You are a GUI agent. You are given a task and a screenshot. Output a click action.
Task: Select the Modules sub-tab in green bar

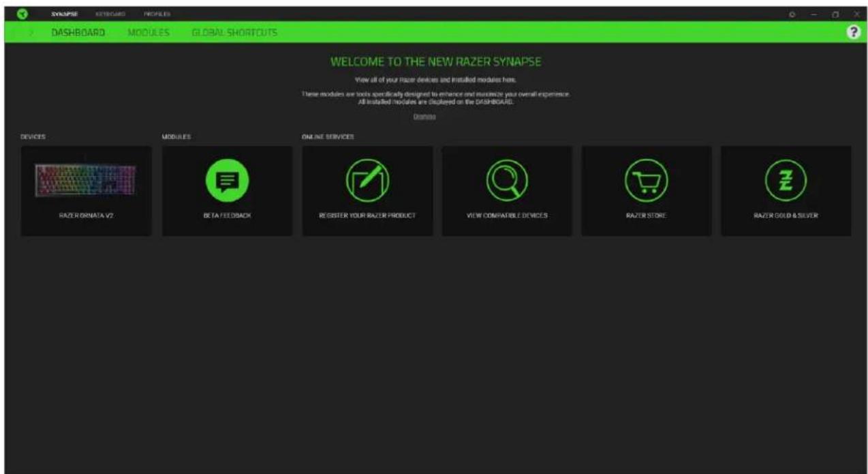click(x=149, y=32)
